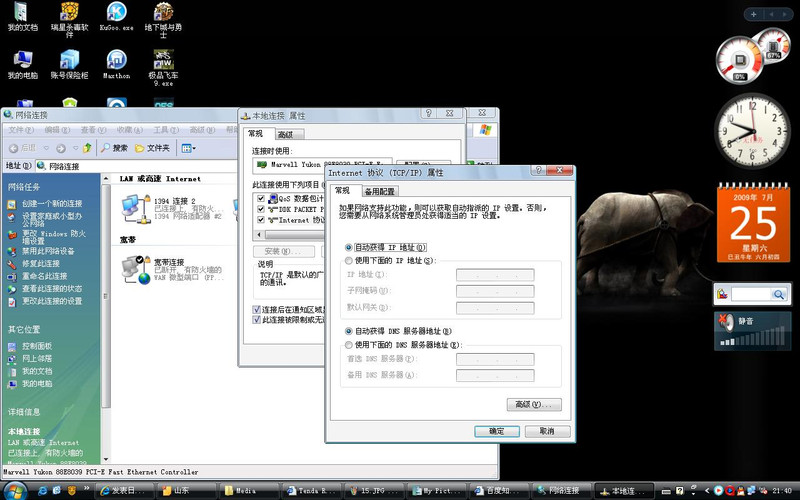Open 瑞星杀毒软件 desktop icon
Image resolution: width=800 pixels, height=500 pixels.
[x=69, y=19]
